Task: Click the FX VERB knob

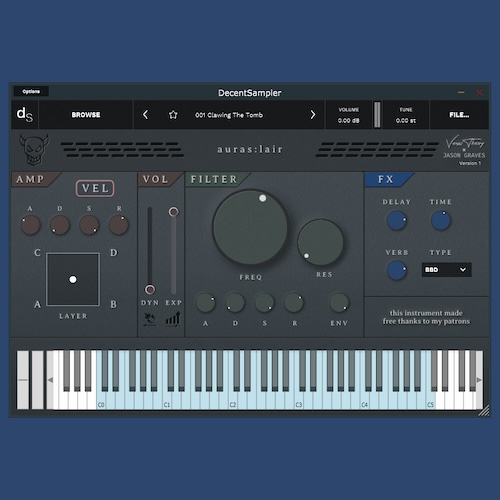Action: pyautogui.click(x=397, y=270)
